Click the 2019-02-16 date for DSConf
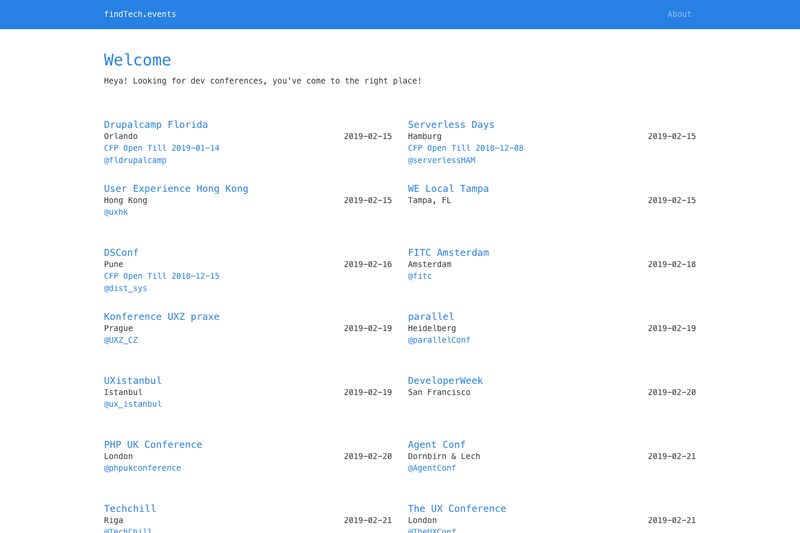 (x=367, y=264)
